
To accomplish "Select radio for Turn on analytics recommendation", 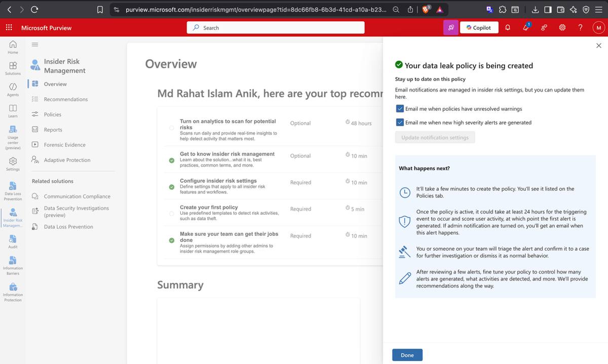I will click(x=172, y=128).
